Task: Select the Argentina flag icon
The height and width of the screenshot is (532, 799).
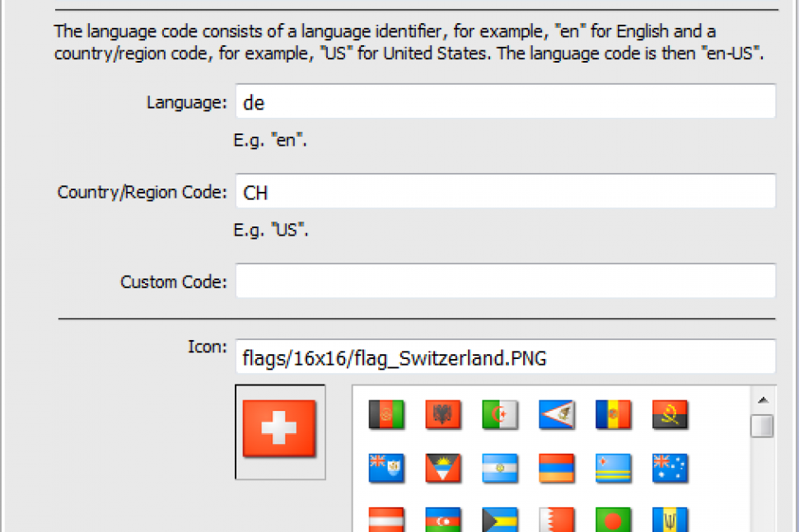Action: pos(500,468)
